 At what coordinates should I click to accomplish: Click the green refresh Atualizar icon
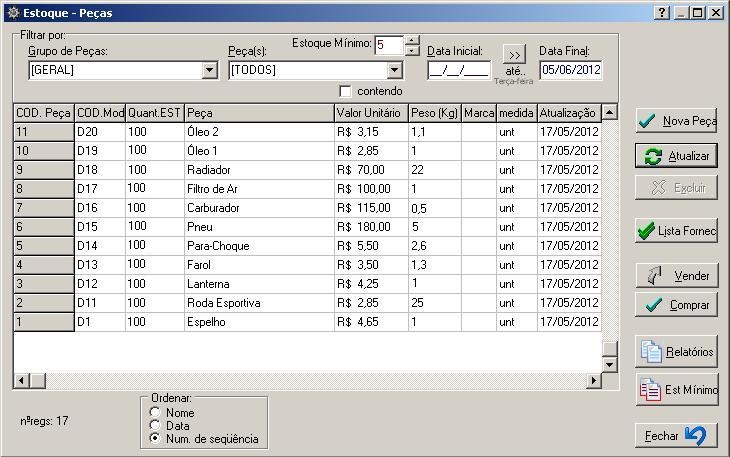[x=653, y=157]
